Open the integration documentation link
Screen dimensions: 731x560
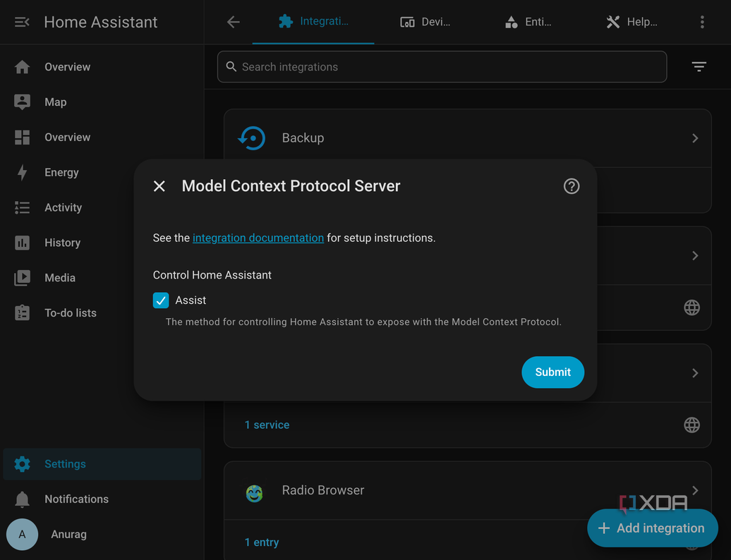point(258,238)
